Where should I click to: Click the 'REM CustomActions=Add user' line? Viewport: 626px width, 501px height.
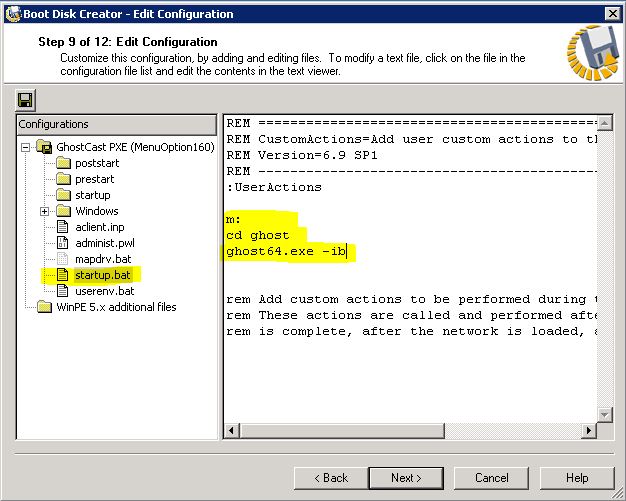411,139
